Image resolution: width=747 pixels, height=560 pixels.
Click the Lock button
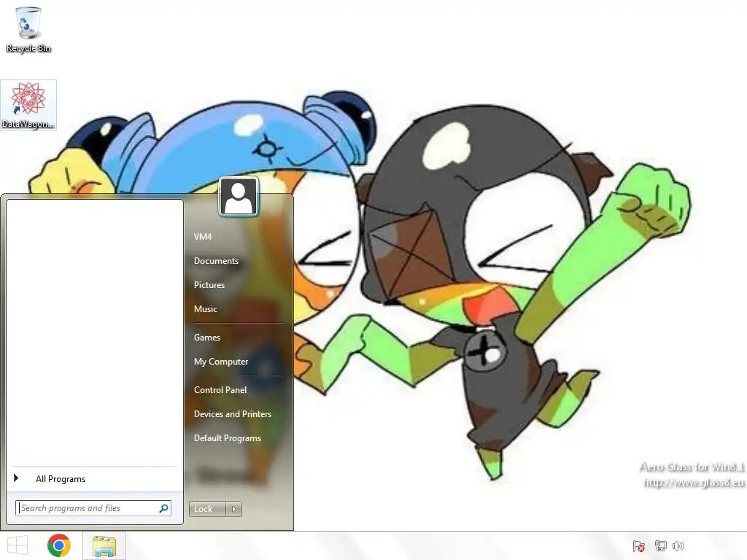[207, 509]
